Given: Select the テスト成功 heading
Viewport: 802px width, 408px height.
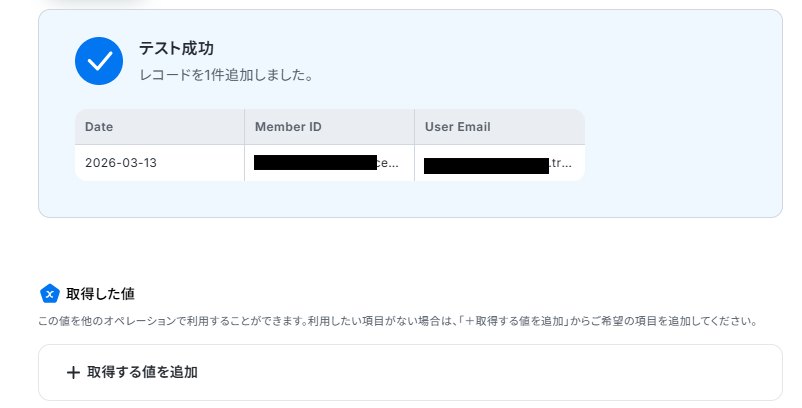Looking at the screenshot, I should [x=176, y=49].
